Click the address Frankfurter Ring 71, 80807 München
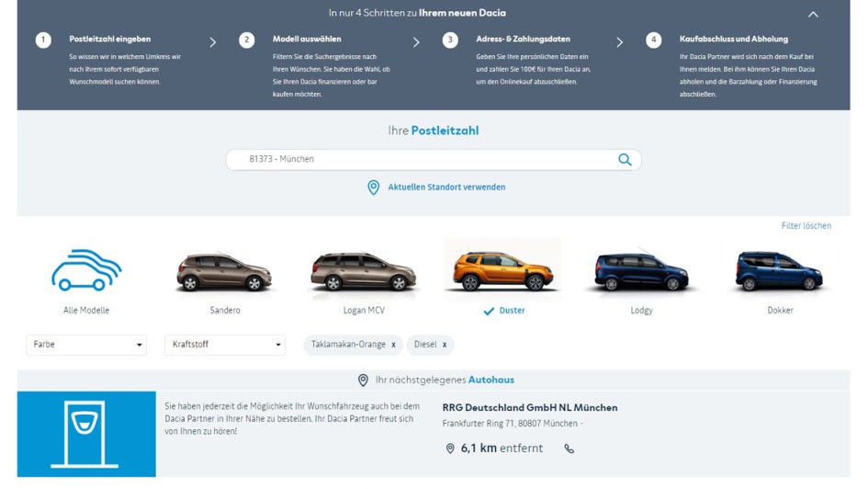The image size is (868, 489). tap(510, 424)
